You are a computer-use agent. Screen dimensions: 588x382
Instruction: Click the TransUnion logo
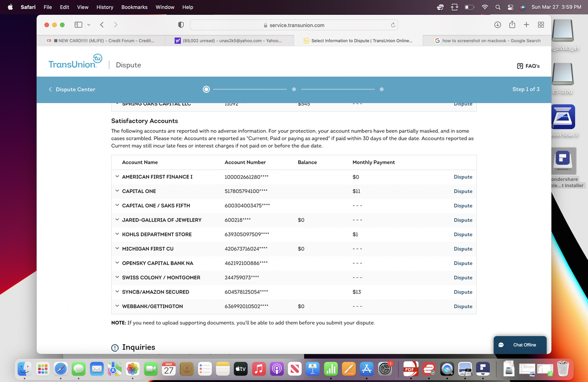pos(75,62)
